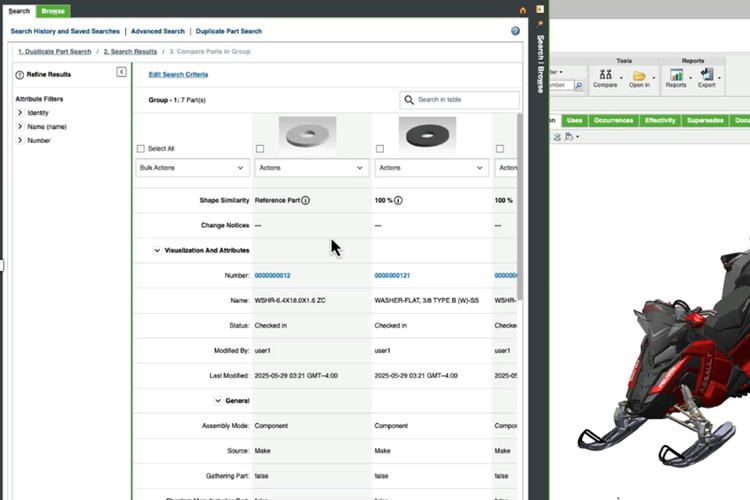Tick the checkbox under the gray washer
The image size is (750, 500).
tap(260, 149)
